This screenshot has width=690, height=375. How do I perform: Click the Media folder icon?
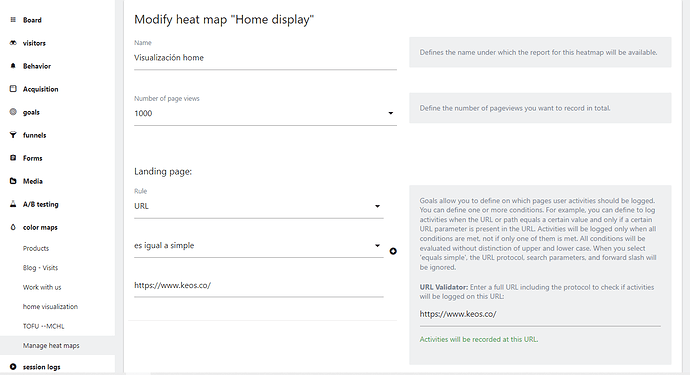click(x=13, y=181)
